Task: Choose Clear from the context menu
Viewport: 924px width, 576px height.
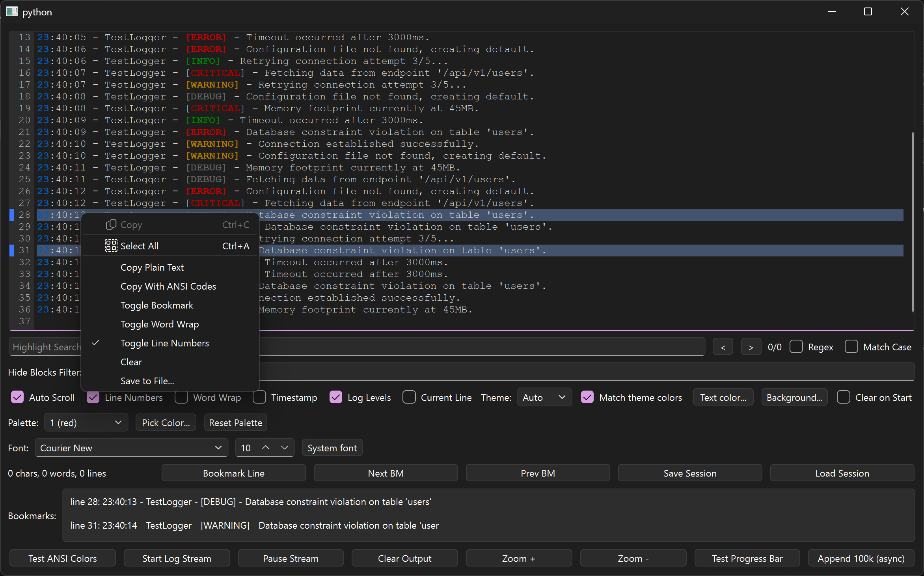Action: pyautogui.click(x=170, y=362)
